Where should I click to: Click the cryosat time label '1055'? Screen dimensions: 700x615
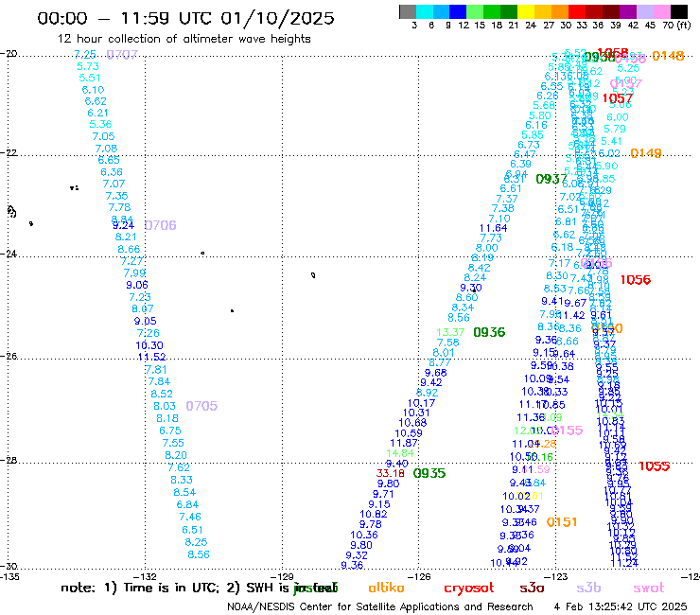point(654,466)
